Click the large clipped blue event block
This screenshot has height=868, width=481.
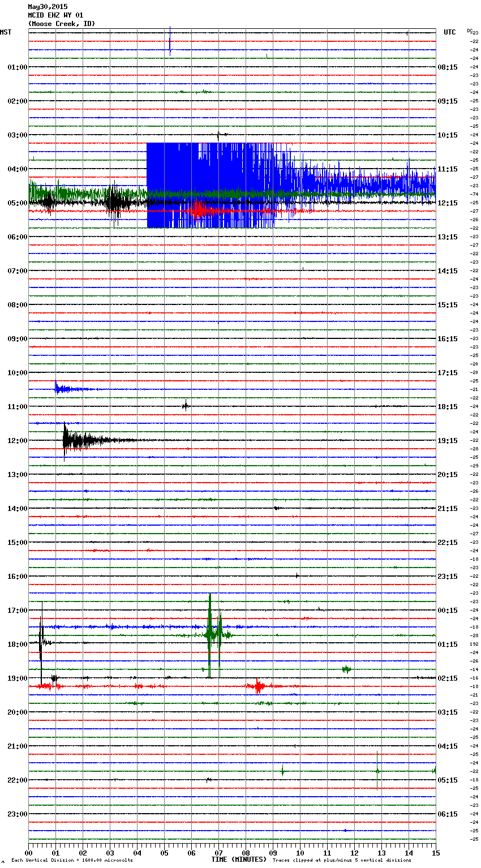211,185
